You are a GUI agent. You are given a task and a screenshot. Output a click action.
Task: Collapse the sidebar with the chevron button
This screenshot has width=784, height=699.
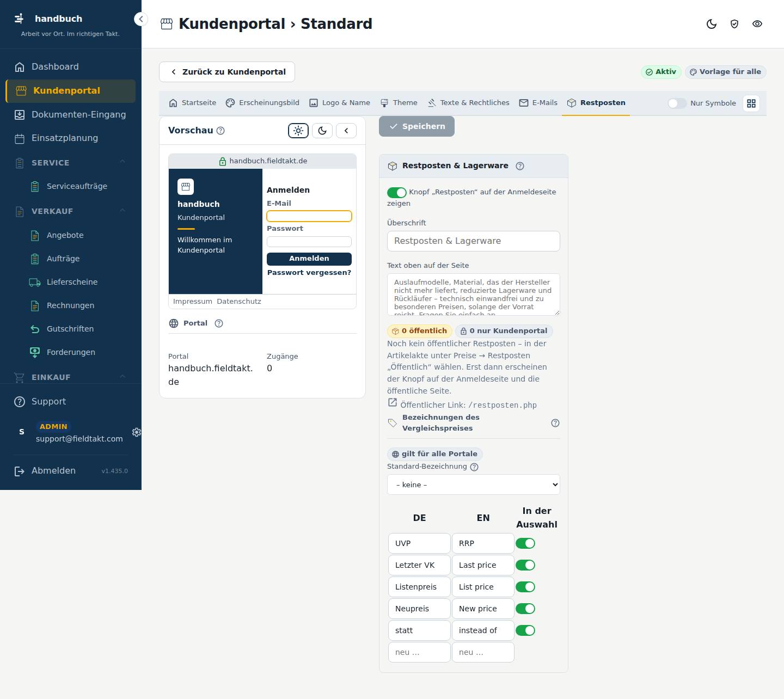click(x=141, y=19)
